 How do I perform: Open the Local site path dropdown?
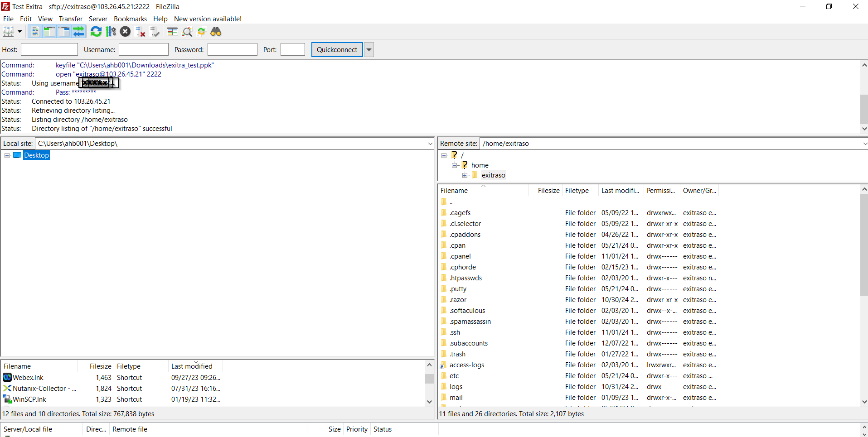[x=430, y=144]
